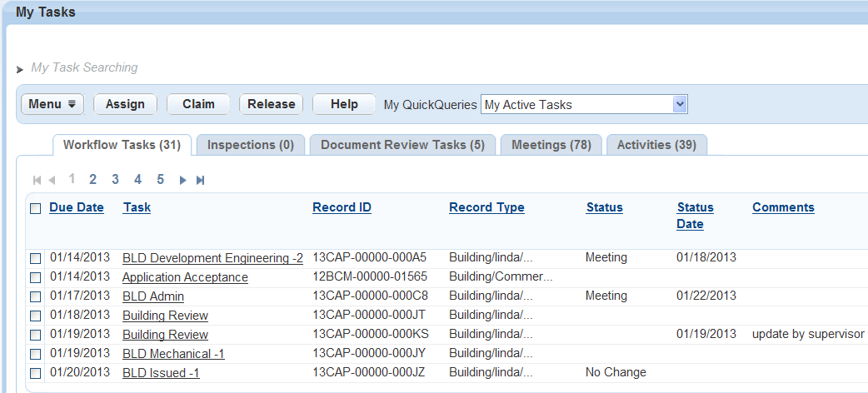The image size is (868, 393).
Task: Go to the previous page arrow
Action: pos(52,180)
